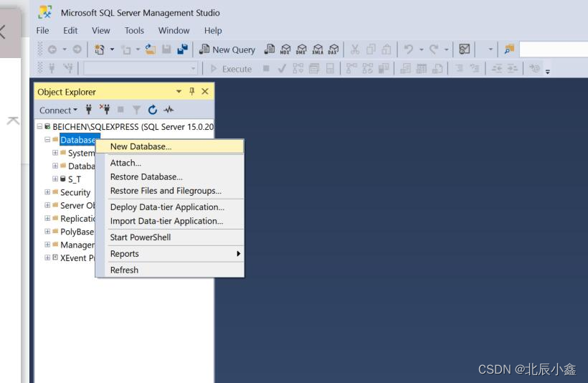Viewport: 588px width, 383px height.
Task: Toggle Auto Hide pin on Object Explorer
Action: (x=192, y=91)
